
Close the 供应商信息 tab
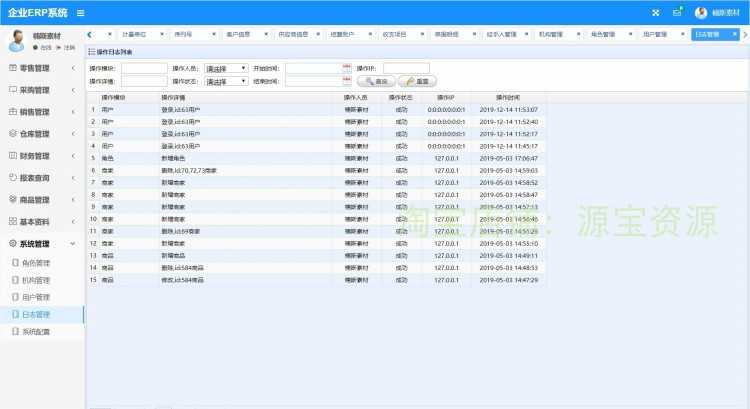pyautogui.click(x=318, y=34)
